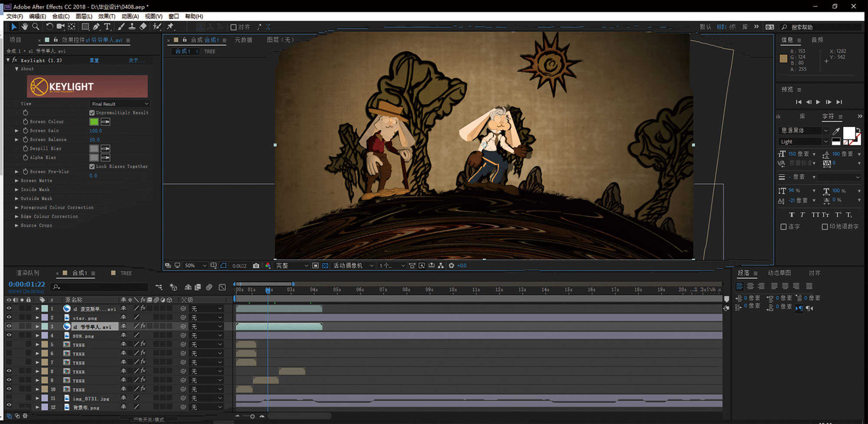
Task: Switch to the 项目 panel tab
Action: point(16,40)
